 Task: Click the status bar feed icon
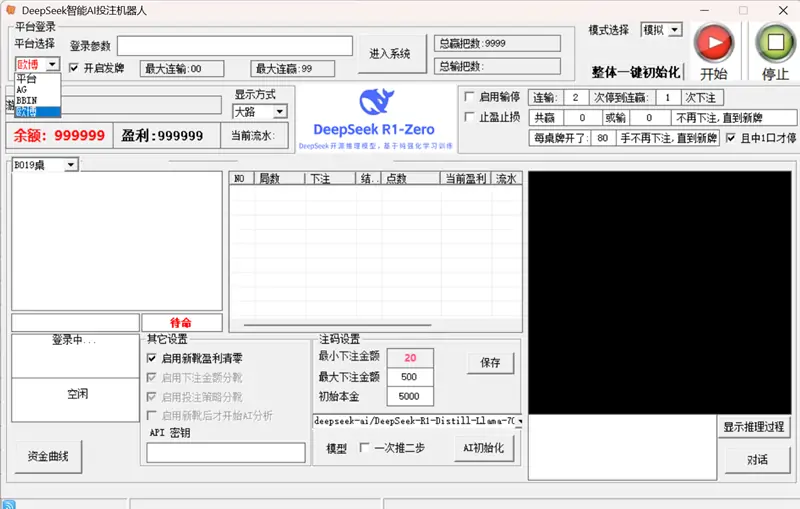point(9,503)
